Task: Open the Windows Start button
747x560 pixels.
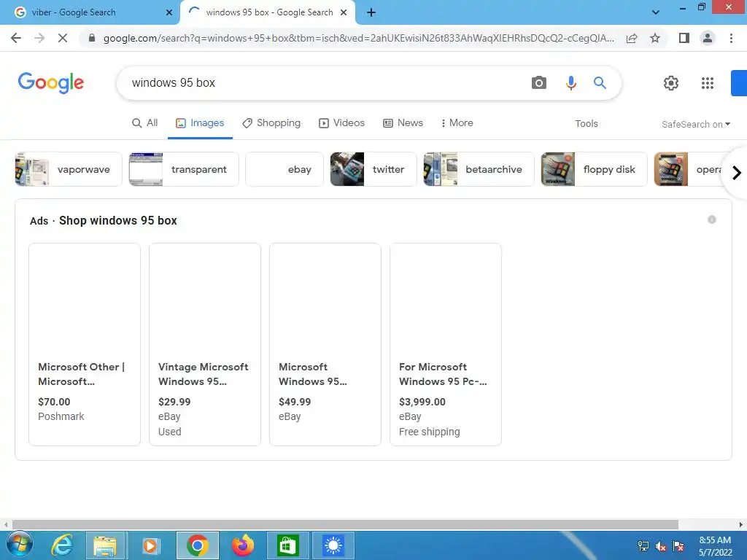Action: click(20, 545)
